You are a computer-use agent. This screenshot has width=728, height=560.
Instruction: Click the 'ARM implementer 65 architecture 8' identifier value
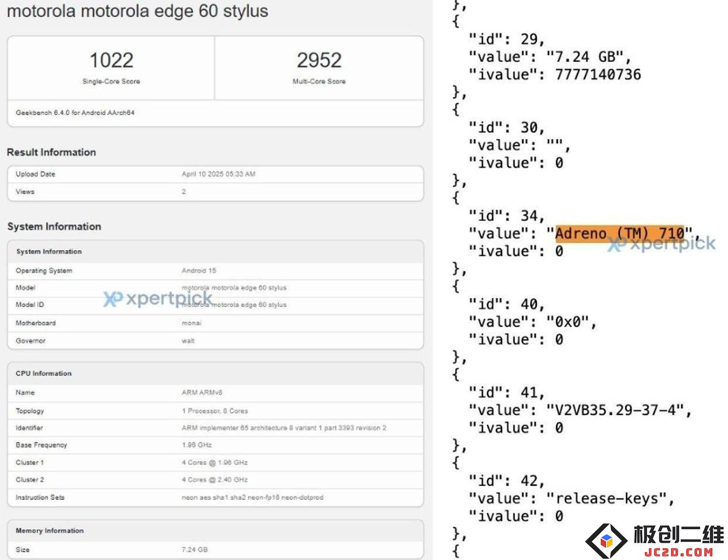point(284,428)
